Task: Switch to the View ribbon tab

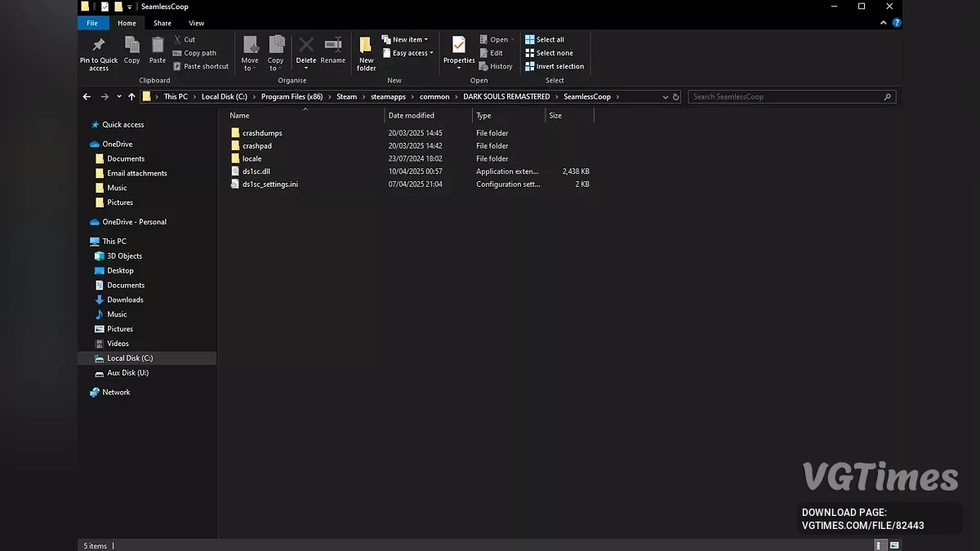Action: (196, 23)
